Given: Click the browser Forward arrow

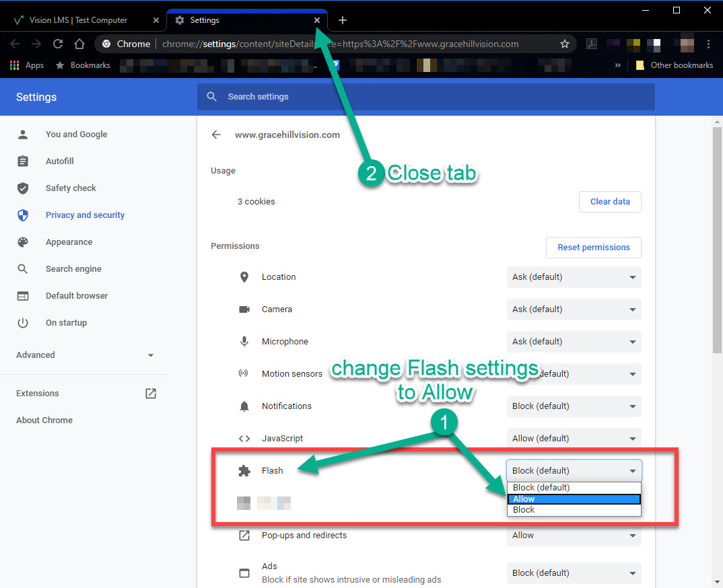Looking at the screenshot, I should click(36, 44).
